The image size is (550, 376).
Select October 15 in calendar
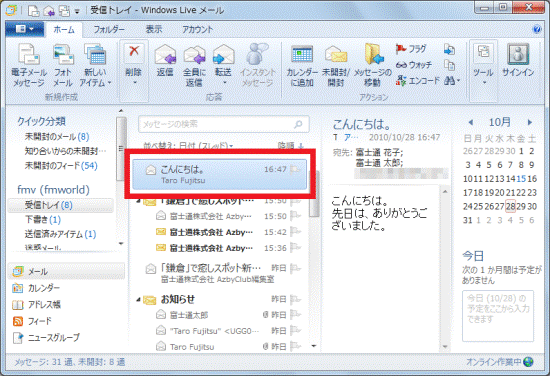(x=521, y=179)
